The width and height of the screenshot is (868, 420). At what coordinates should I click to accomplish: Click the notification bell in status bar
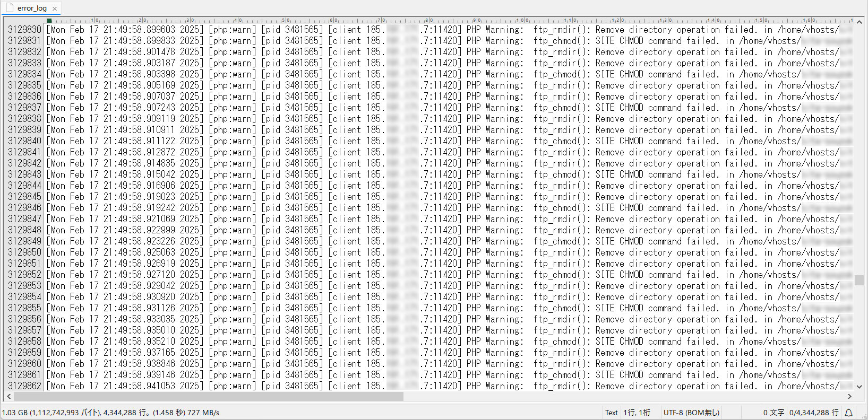[848, 413]
